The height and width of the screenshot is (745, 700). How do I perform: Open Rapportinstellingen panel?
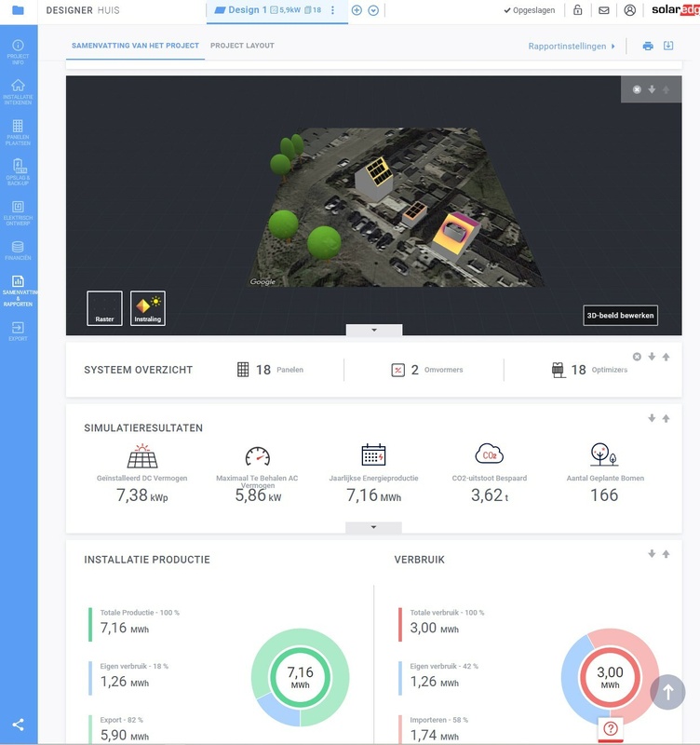click(x=572, y=46)
